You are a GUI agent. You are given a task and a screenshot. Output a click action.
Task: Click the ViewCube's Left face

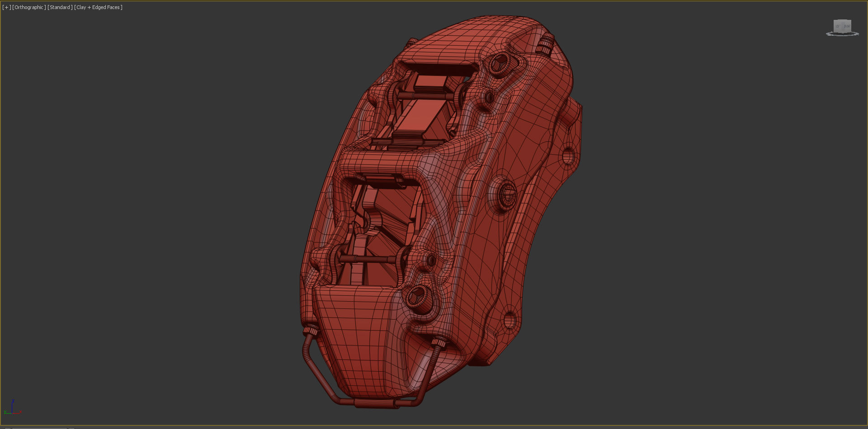click(838, 26)
